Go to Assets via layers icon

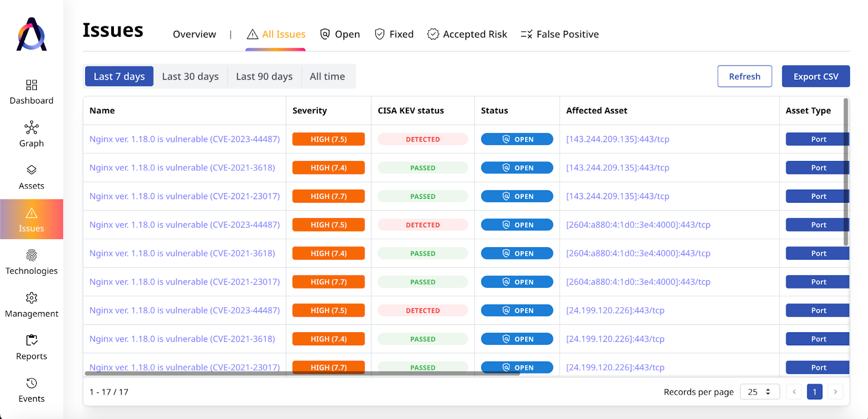coord(31,170)
